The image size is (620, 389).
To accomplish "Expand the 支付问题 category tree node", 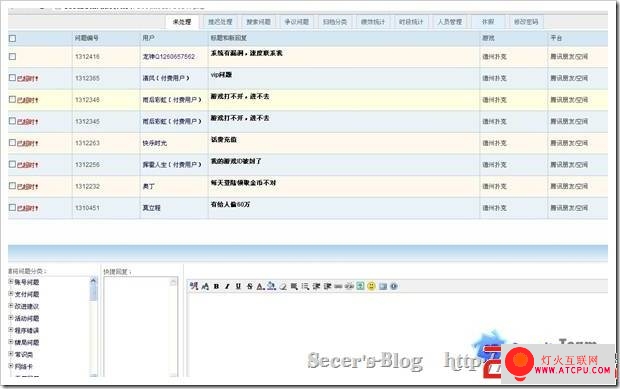I will 11,294.
